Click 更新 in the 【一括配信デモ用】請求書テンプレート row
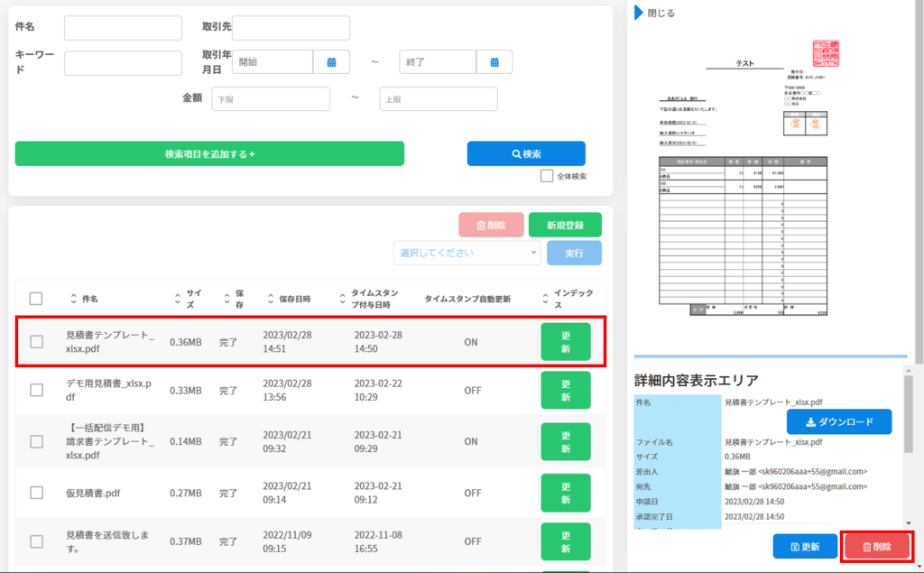This screenshot has width=924, height=573. click(566, 441)
